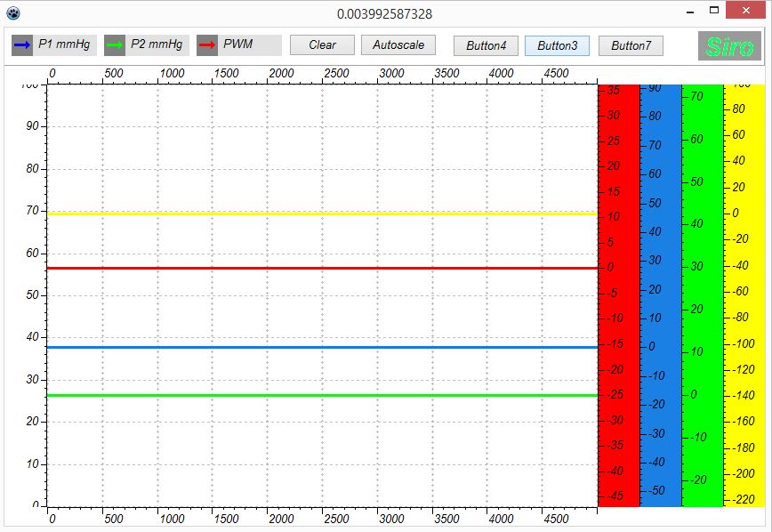This screenshot has height=532, width=772.
Task: Click Button7
Action: pyautogui.click(x=631, y=45)
